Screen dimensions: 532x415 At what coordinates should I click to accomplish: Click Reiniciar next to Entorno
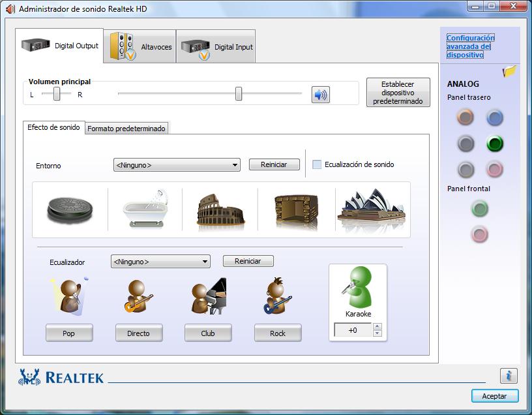tap(274, 164)
